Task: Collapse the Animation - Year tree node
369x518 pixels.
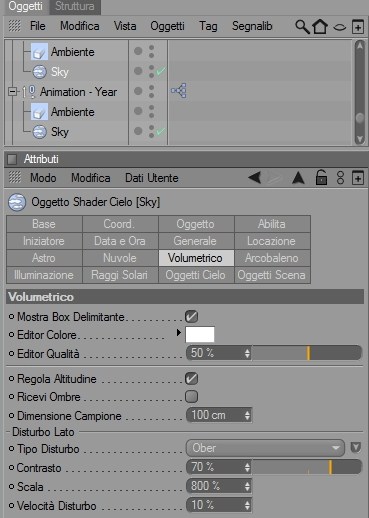Action: (x=12, y=91)
